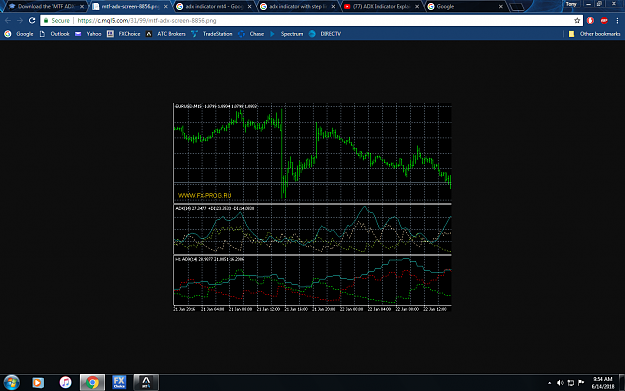Open the Spectrum bookmark
Viewport: 625px width, 391px height.
287,34
